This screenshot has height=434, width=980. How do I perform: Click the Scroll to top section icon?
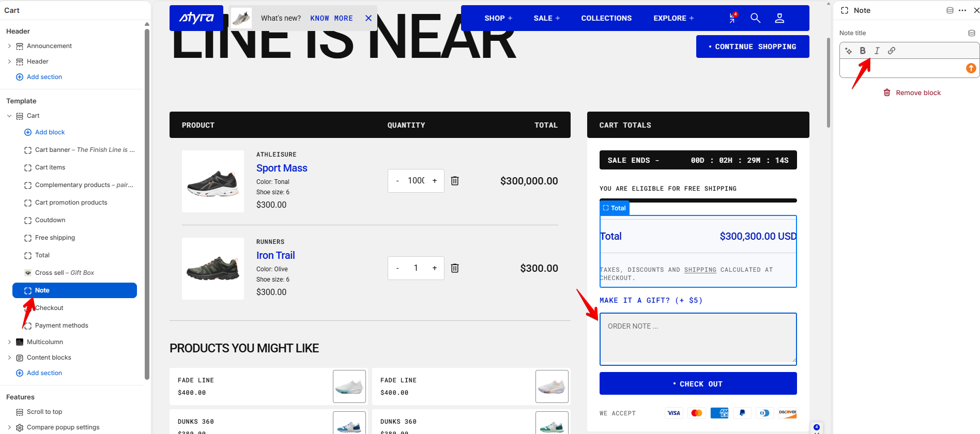pos(20,412)
